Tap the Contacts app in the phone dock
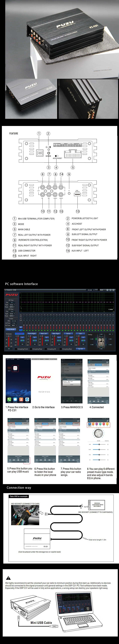This screenshot has width=119, height=644. tap(21, 399)
